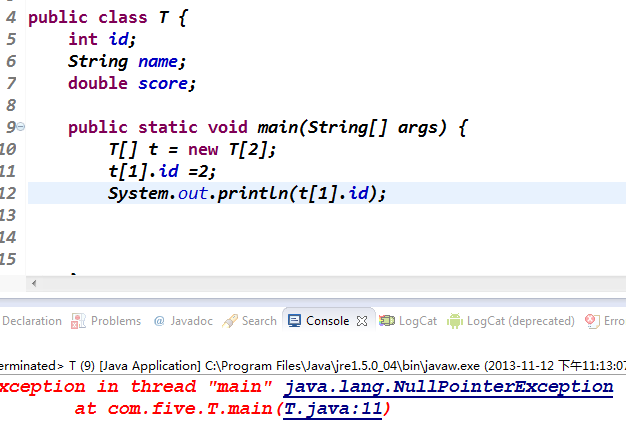This screenshot has width=626, height=433.
Task: Open the LogCat (deprecated) tab
Action: coord(520,321)
